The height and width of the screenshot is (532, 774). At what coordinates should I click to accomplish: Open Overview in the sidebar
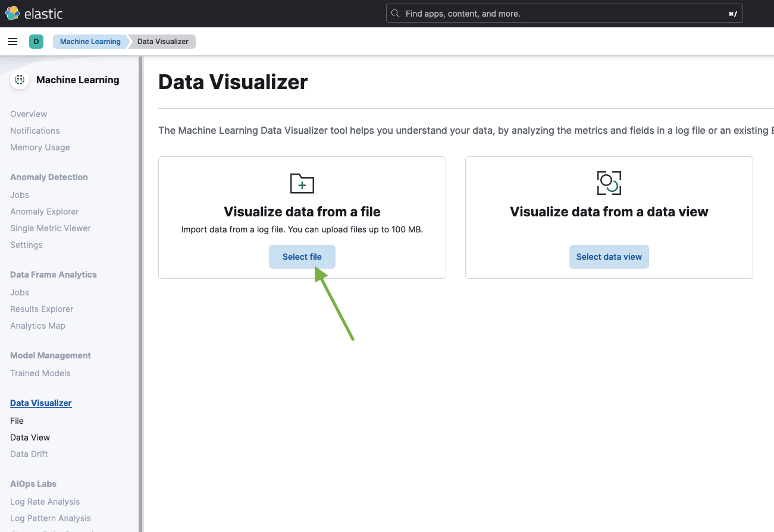point(29,114)
